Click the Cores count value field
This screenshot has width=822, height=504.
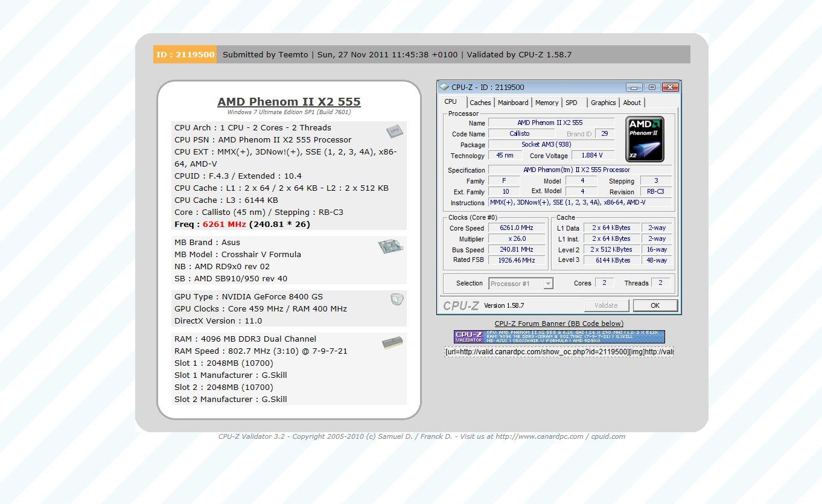click(x=605, y=282)
